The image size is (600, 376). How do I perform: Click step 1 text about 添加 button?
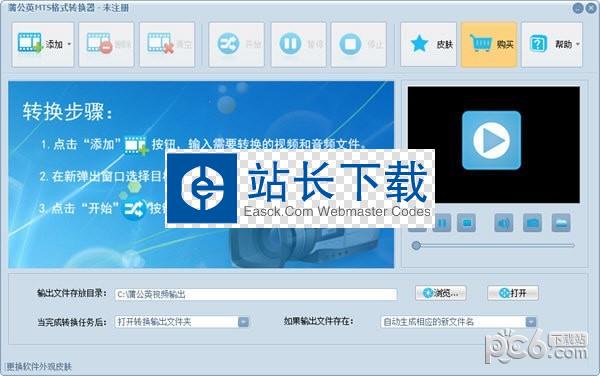[204, 145]
